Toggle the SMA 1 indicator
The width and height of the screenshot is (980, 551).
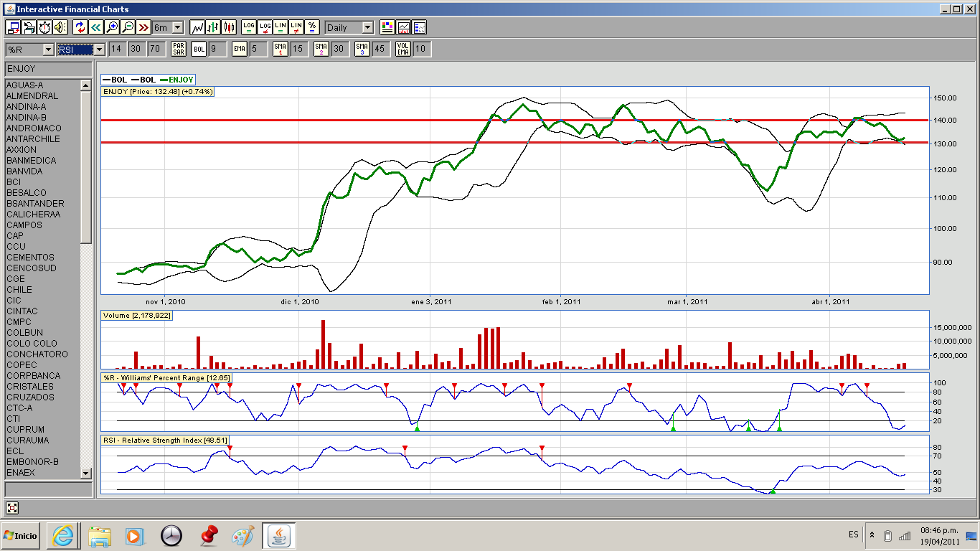click(x=280, y=49)
